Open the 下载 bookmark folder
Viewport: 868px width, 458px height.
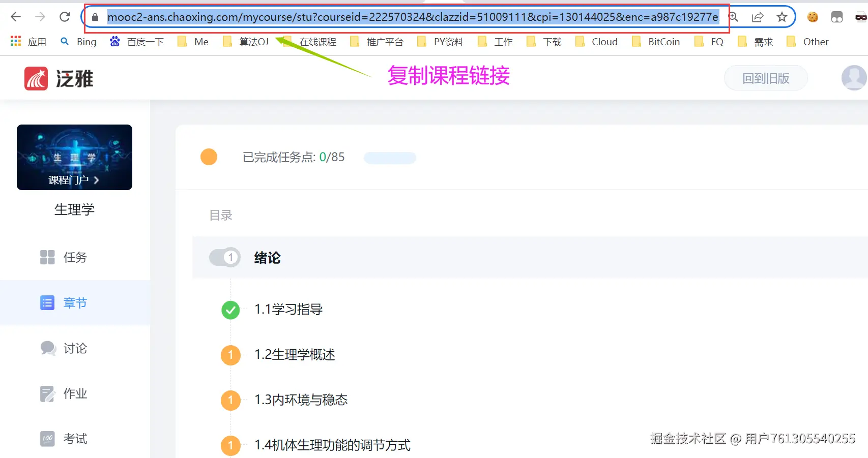tap(544, 42)
